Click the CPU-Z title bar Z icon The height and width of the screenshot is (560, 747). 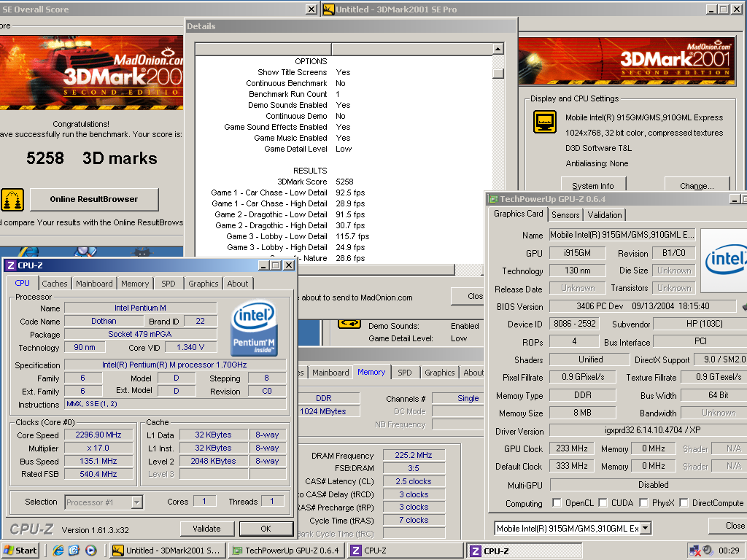(10, 265)
